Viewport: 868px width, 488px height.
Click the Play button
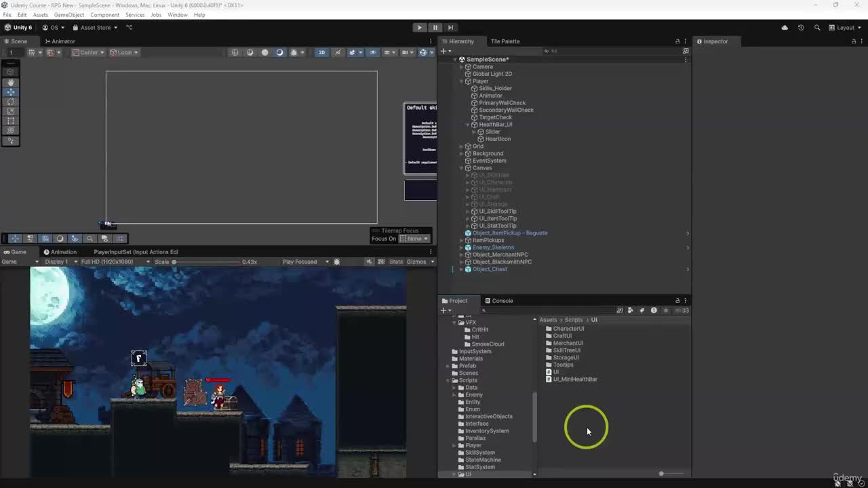[419, 28]
